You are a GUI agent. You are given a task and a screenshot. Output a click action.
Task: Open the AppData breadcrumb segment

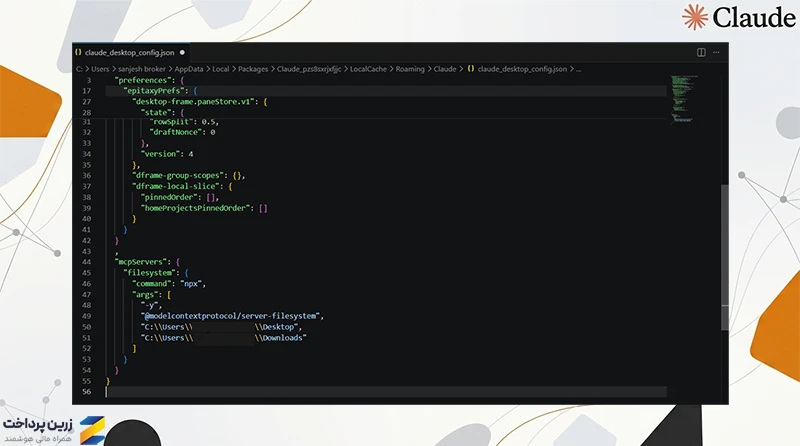tap(189, 69)
